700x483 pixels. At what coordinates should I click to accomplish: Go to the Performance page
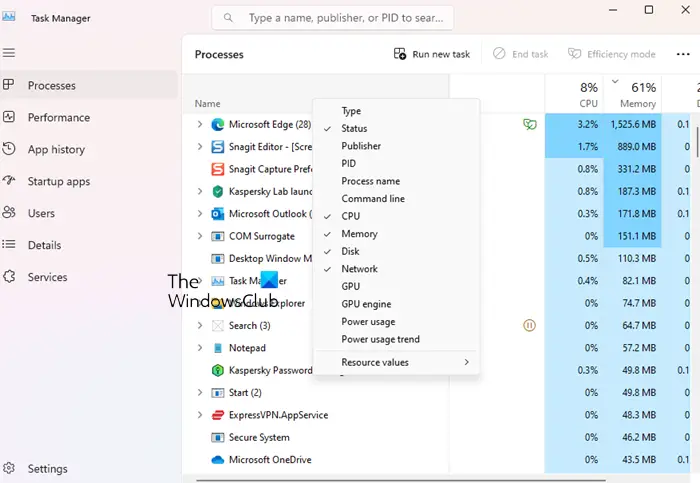pos(89,117)
